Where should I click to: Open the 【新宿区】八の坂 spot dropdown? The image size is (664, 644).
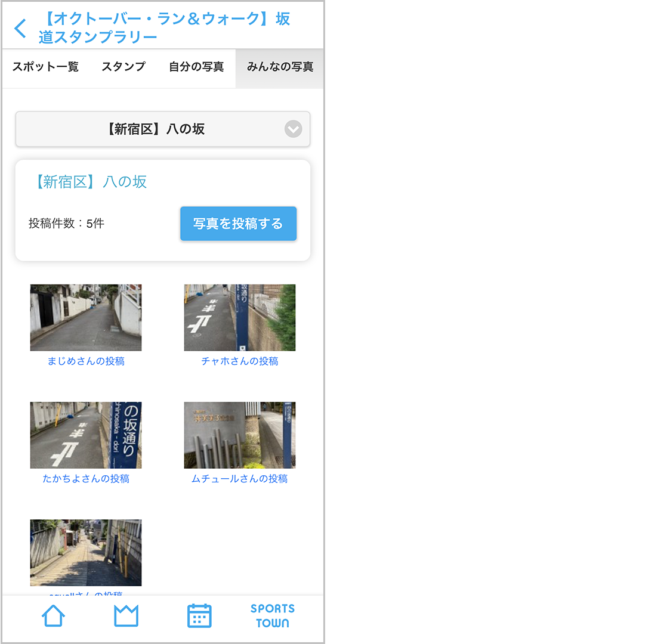pyautogui.click(x=163, y=129)
